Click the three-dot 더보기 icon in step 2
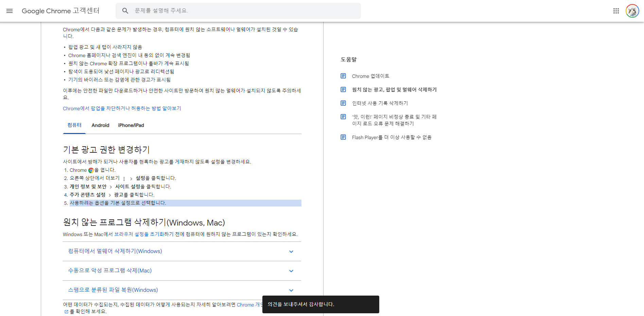 click(124, 179)
